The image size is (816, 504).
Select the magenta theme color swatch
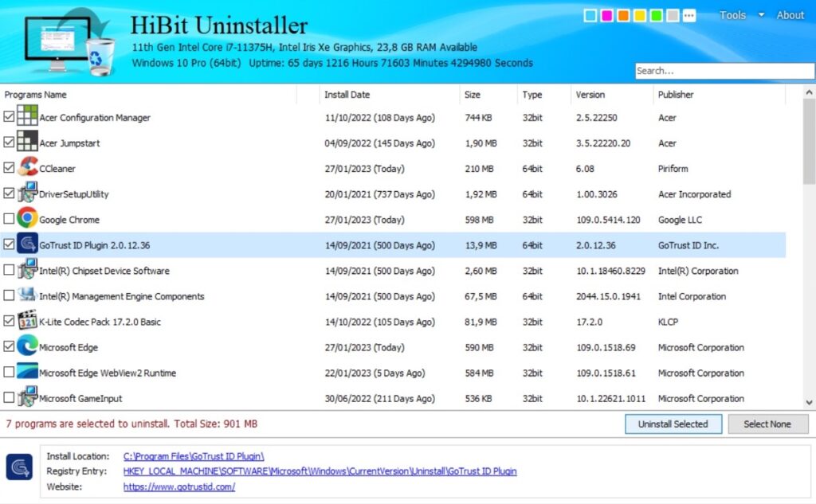click(x=606, y=14)
